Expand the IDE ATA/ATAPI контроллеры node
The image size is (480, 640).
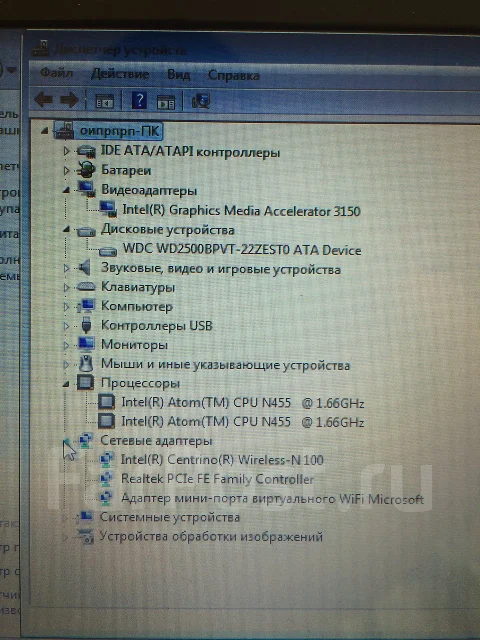(66, 151)
